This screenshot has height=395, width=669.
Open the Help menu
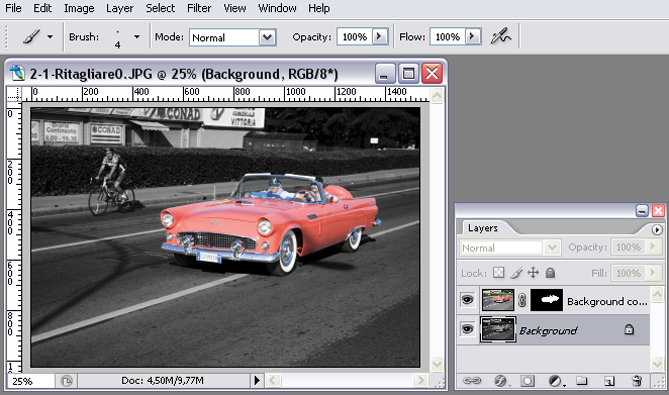[319, 8]
